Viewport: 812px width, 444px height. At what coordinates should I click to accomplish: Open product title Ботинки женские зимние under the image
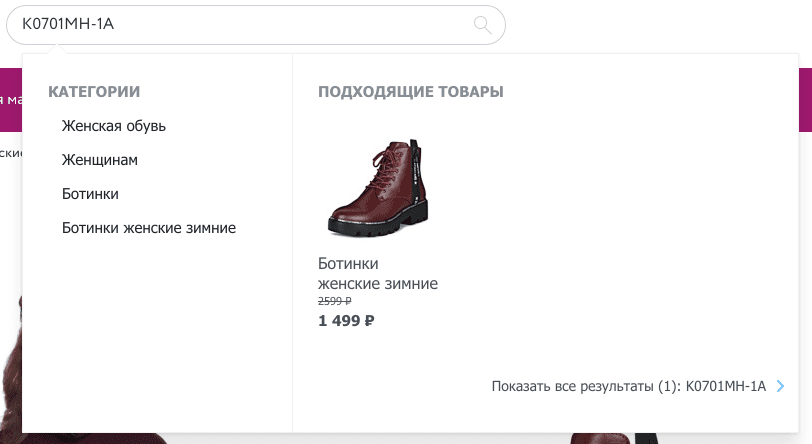(378, 274)
